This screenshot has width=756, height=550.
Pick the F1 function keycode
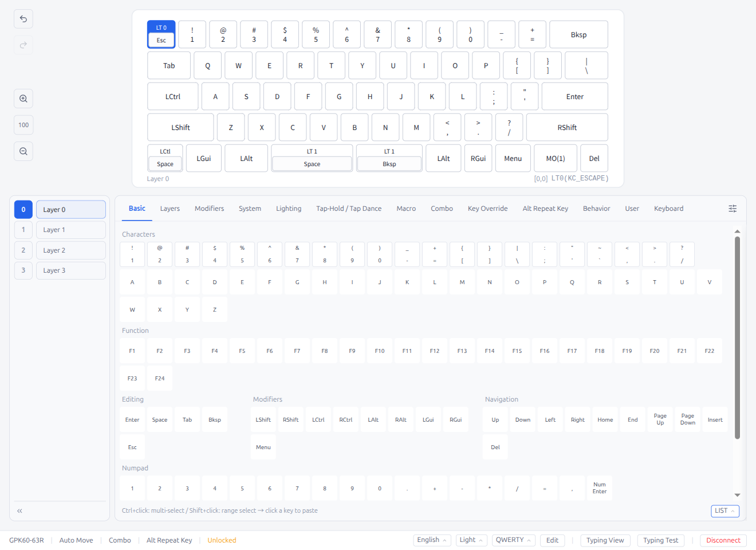(132, 351)
